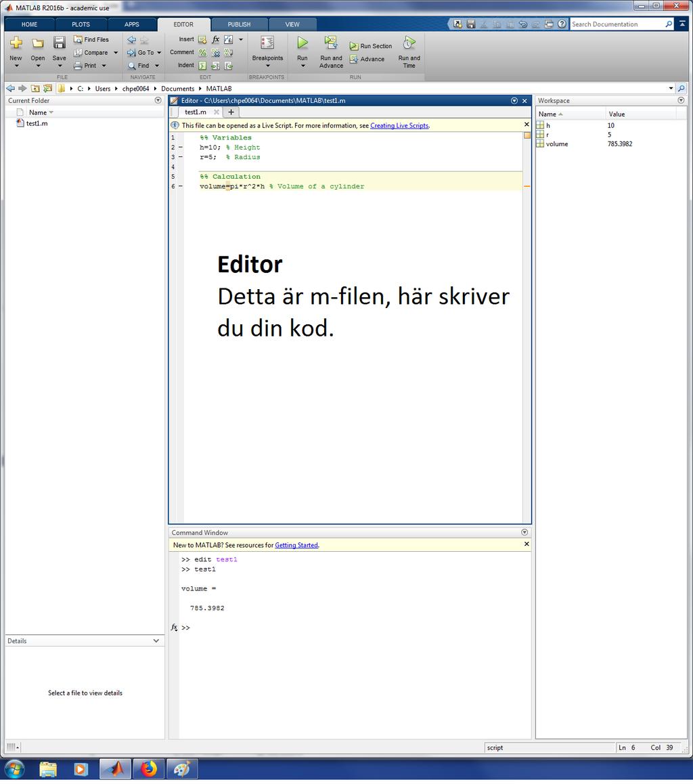Click the green percent Comment icon
The height and width of the screenshot is (784, 693).
[202, 53]
